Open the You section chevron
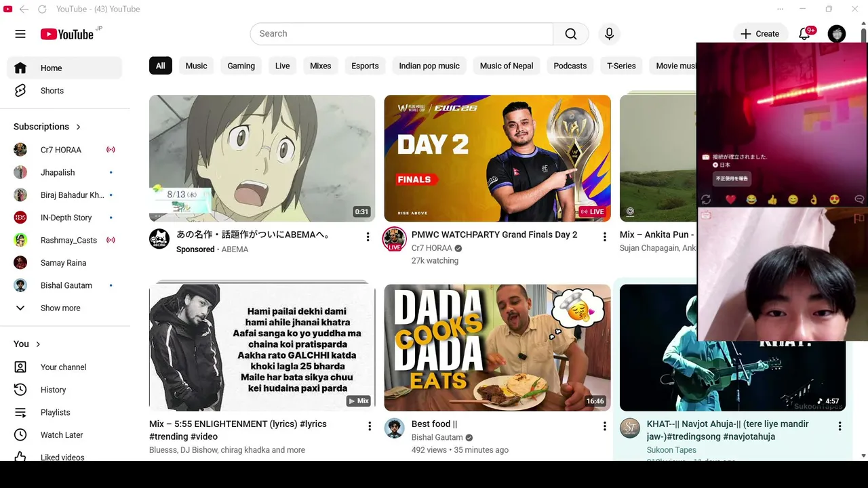 click(x=38, y=344)
